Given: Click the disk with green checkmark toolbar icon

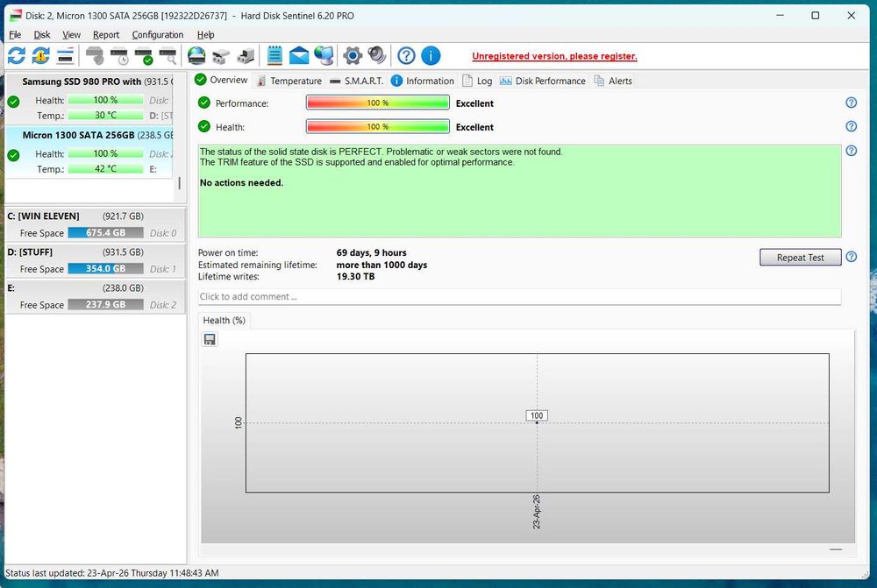Looking at the screenshot, I should click(144, 56).
